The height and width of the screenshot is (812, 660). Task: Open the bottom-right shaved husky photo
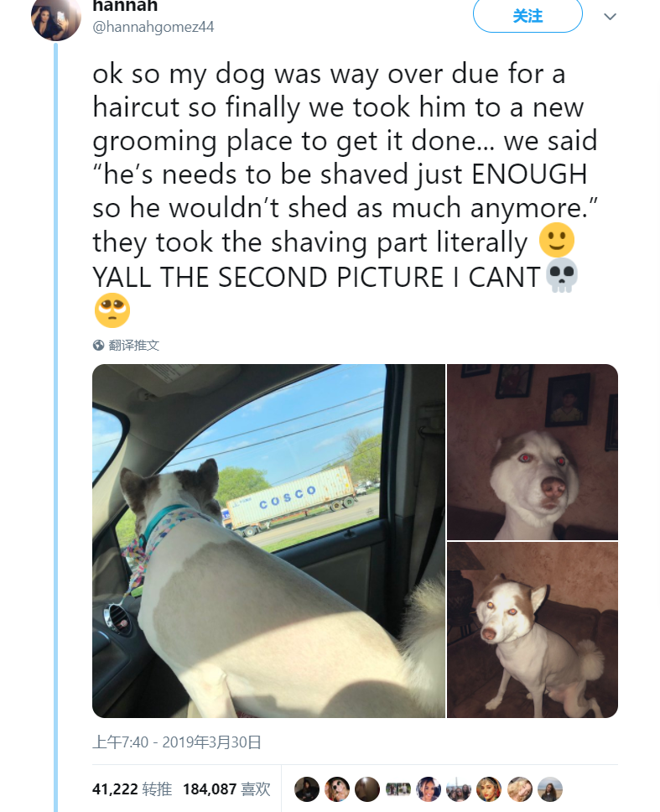pos(533,630)
